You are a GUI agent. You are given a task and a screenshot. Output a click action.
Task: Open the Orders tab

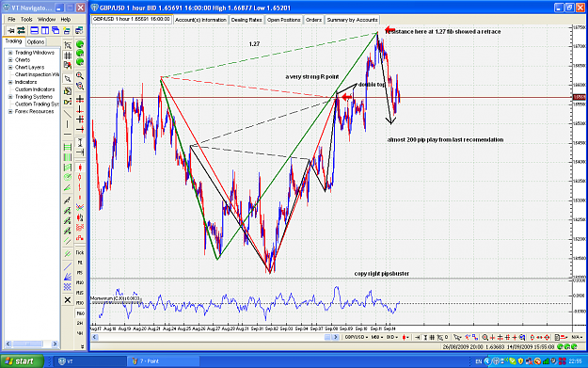pyautogui.click(x=313, y=20)
